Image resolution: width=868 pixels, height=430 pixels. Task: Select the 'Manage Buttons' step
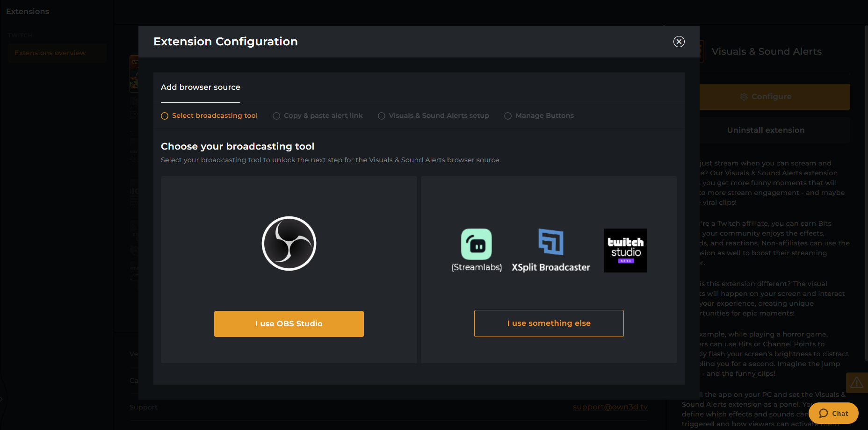tap(539, 115)
